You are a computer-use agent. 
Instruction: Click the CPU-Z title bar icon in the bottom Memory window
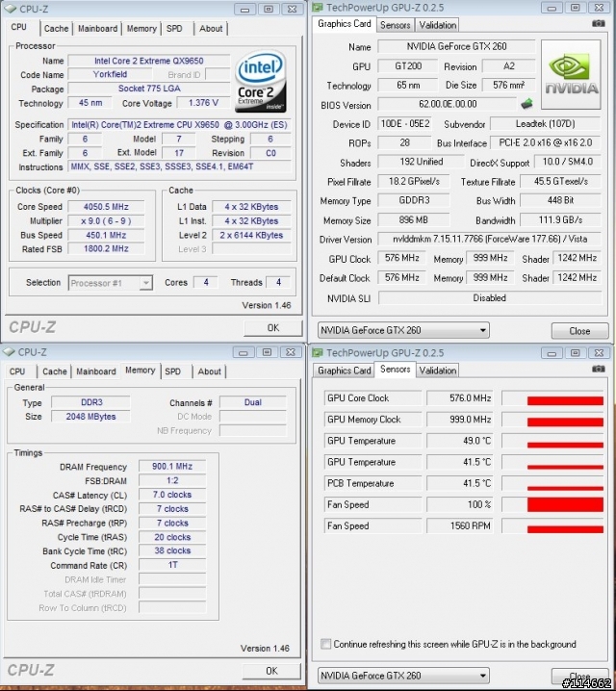(9, 352)
